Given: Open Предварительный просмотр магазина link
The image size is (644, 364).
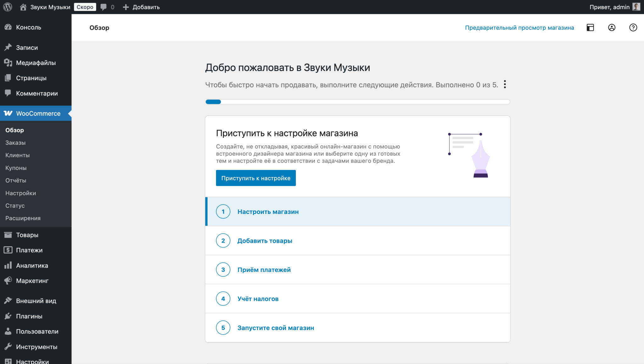Looking at the screenshot, I should pos(519,28).
